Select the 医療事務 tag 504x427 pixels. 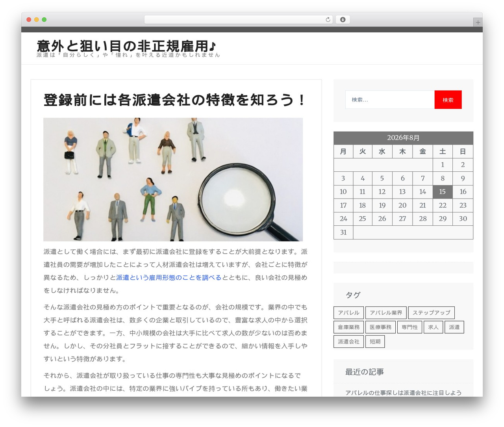click(380, 327)
